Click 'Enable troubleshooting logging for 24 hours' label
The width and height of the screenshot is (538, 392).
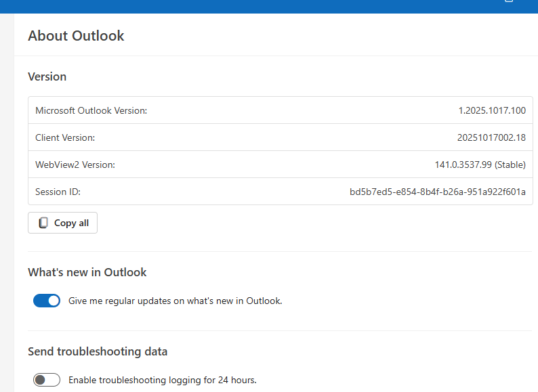[163, 380]
